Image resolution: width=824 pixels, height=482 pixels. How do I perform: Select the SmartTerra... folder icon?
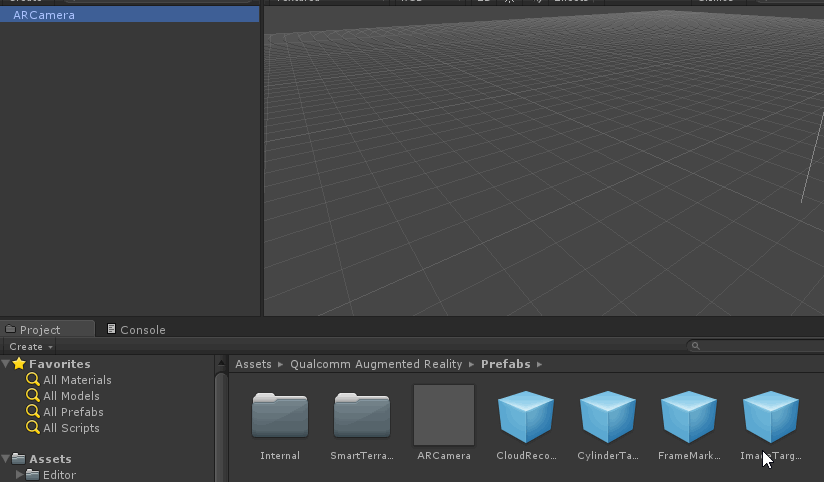(x=362, y=415)
